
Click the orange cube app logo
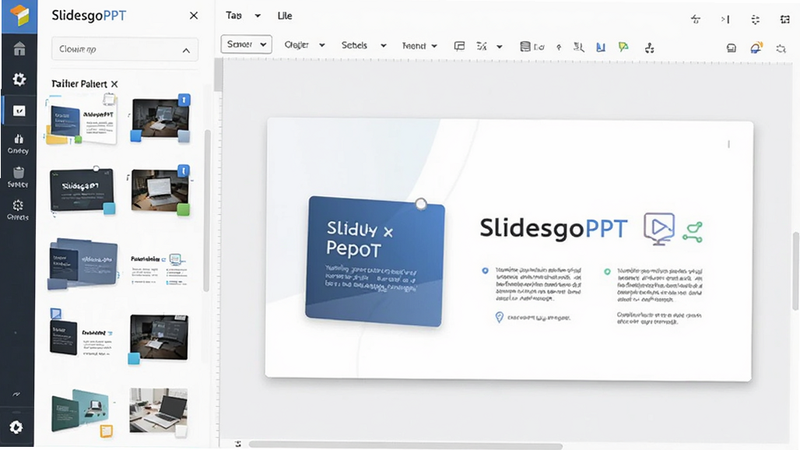point(19,15)
